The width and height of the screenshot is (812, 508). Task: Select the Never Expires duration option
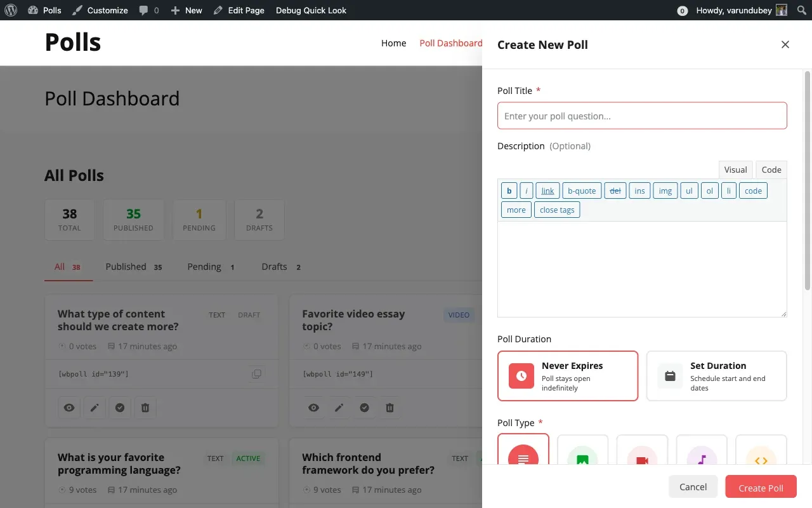(x=568, y=376)
